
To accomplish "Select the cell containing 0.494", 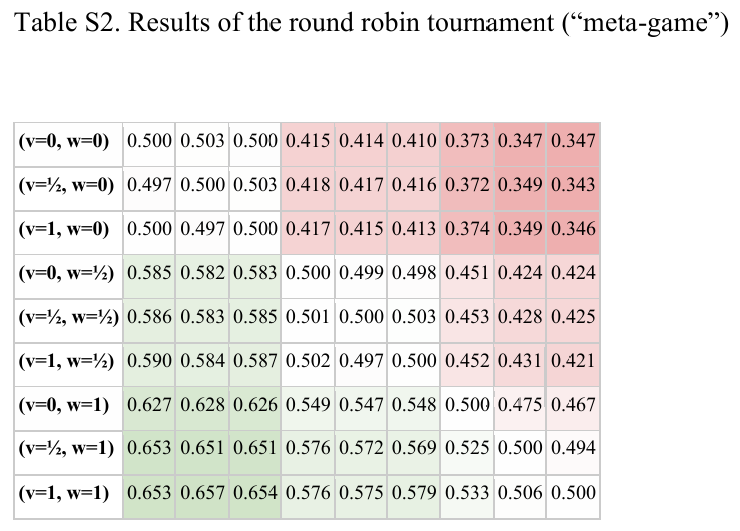I will click(x=573, y=449).
